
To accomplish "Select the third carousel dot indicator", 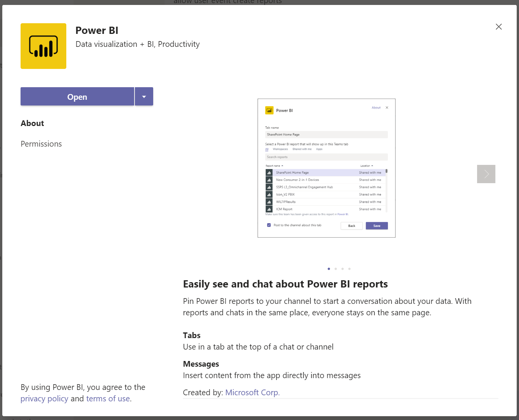I will [x=343, y=269].
